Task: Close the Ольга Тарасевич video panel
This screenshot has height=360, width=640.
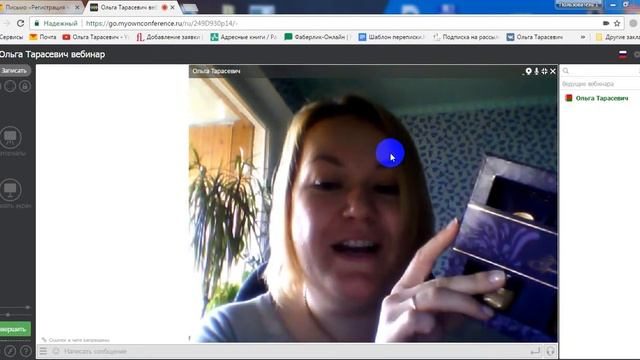Action: click(x=553, y=71)
